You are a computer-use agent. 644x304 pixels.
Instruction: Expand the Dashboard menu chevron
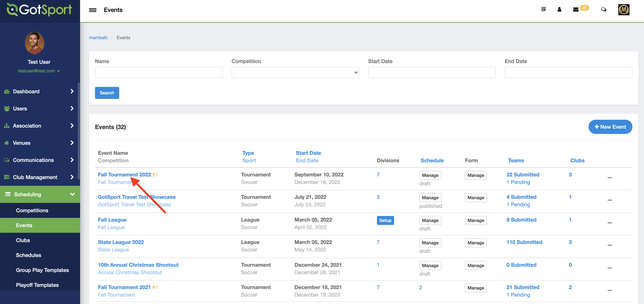(72, 91)
